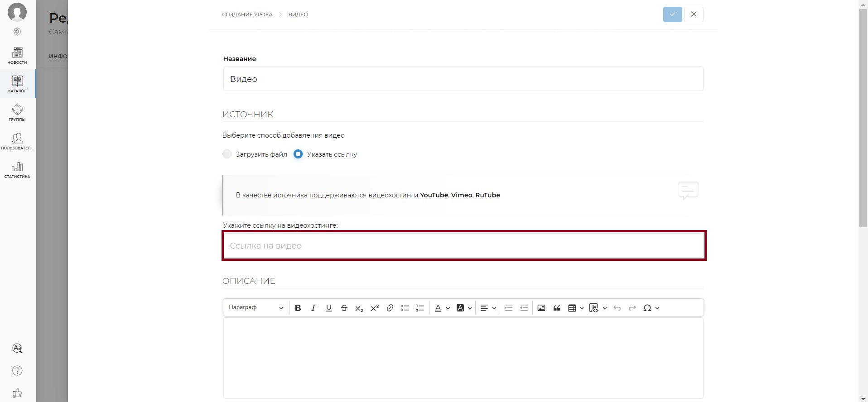Toggle bold formatting
The width and height of the screenshot is (868, 402).
[298, 308]
